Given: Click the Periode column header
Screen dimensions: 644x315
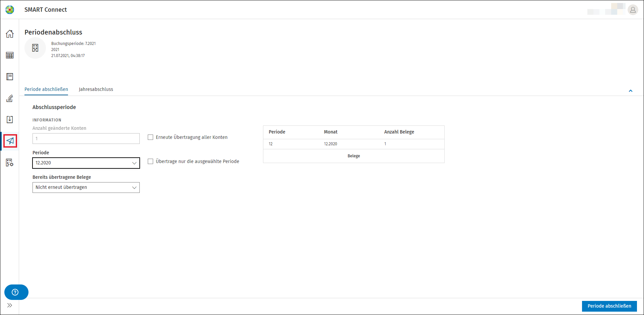Looking at the screenshot, I should [x=277, y=132].
